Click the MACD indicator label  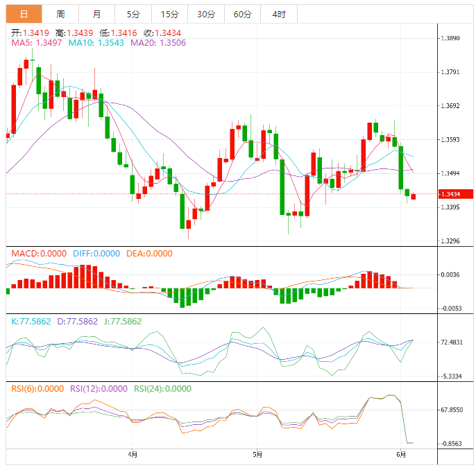point(39,254)
